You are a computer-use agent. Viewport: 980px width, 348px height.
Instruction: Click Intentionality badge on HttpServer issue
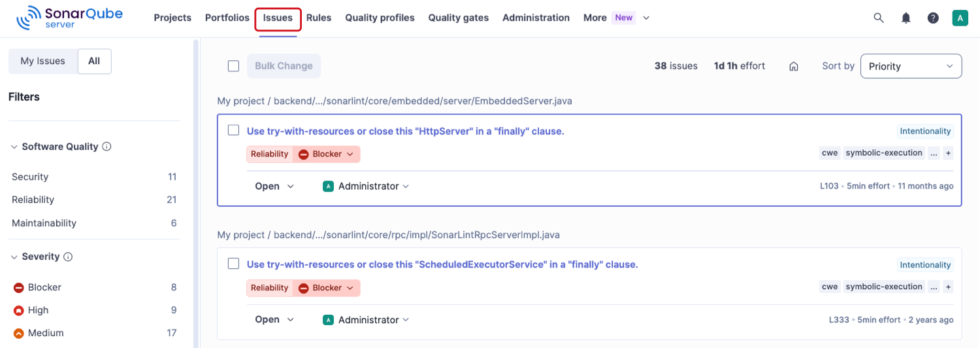925,131
